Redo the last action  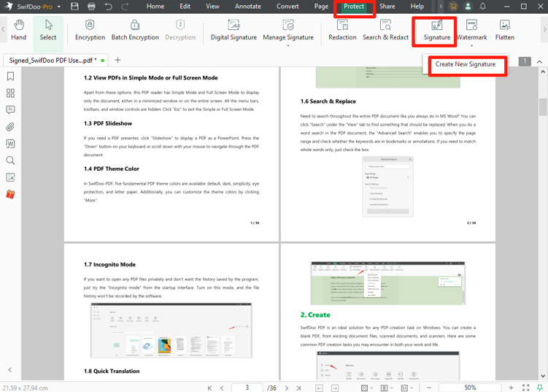pos(125,7)
